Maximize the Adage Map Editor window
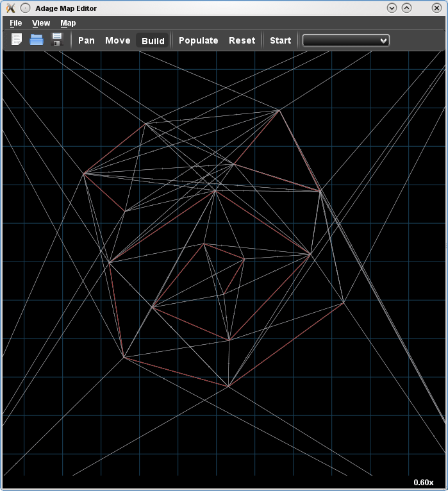 tap(406, 8)
